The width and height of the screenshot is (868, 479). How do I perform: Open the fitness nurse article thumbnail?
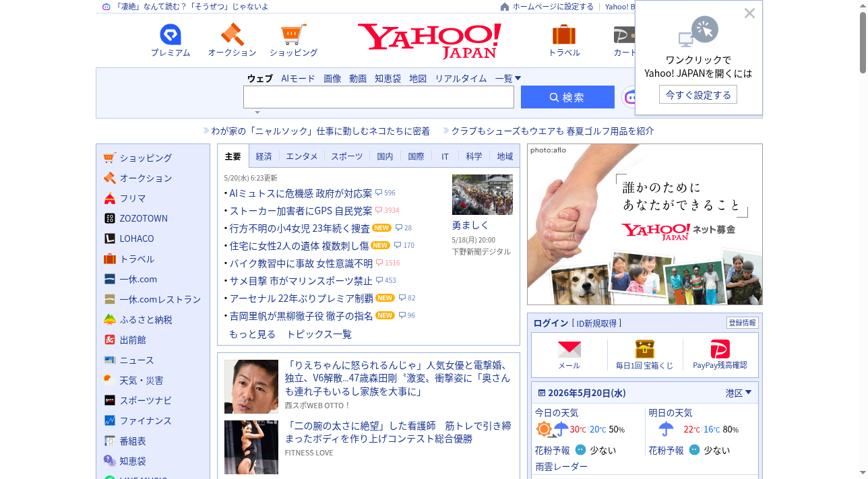pos(251,447)
